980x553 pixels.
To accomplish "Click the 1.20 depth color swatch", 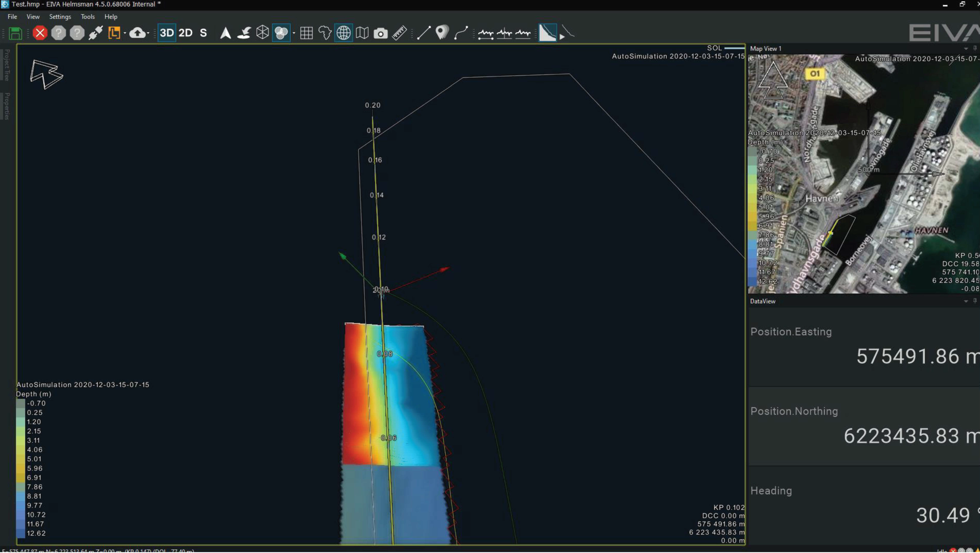I will (x=20, y=422).
